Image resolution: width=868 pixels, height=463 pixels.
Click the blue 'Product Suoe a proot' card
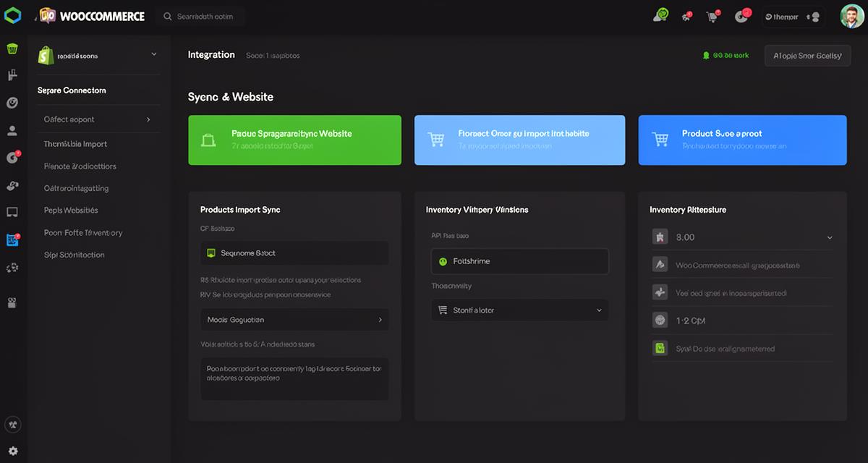742,140
